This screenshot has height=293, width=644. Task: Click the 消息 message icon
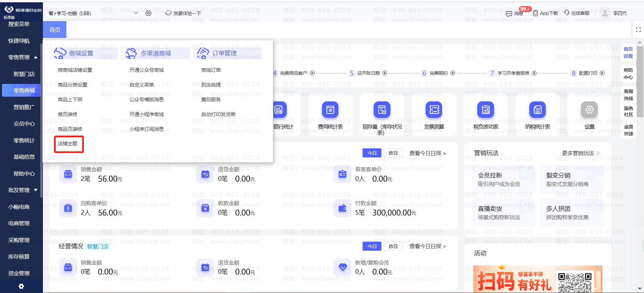509,13
